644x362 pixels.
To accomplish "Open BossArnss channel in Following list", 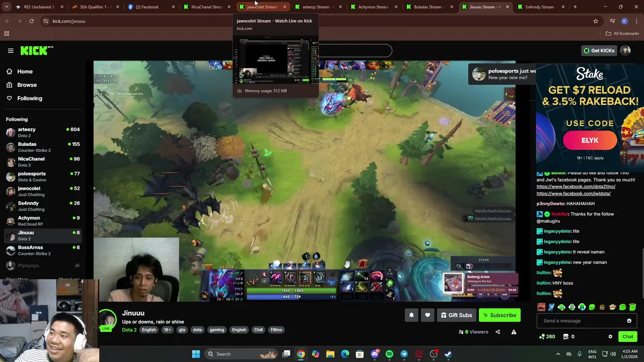I will click(x=43, y=250).
